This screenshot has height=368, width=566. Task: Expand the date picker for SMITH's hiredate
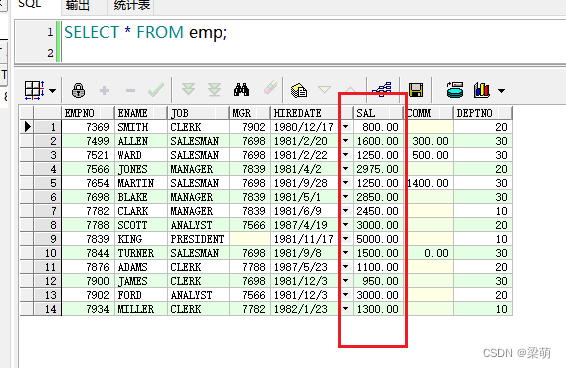(346, 127)
